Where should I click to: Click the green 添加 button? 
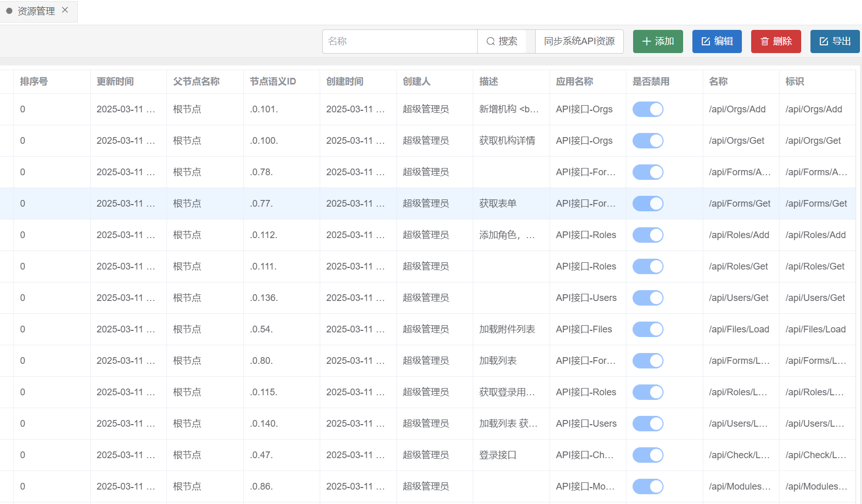658,41
